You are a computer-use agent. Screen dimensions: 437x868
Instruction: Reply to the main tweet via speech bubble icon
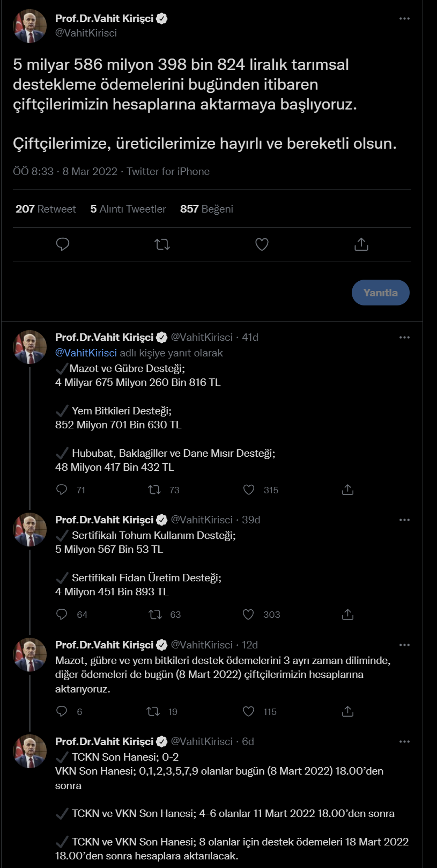click(63, 245)
